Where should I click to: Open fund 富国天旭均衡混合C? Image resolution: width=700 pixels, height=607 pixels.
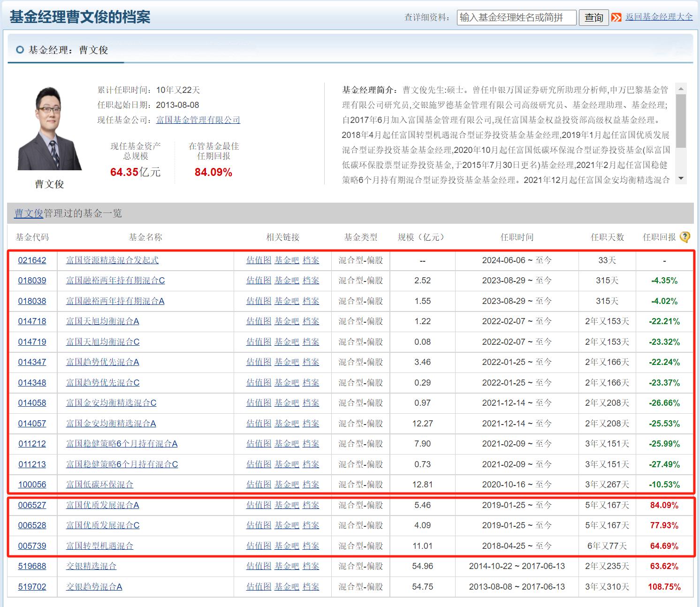pos(103,342)
